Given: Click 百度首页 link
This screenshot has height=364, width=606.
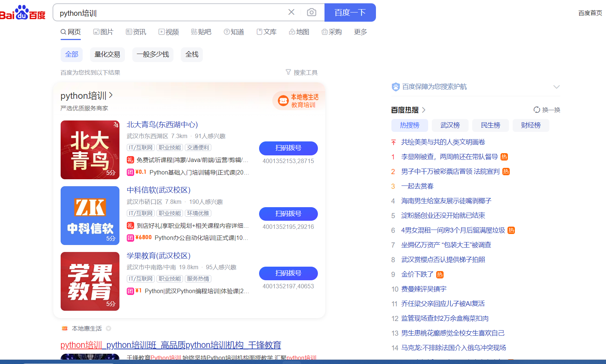Looking at the screenshot, I should [x=590, y=13].
